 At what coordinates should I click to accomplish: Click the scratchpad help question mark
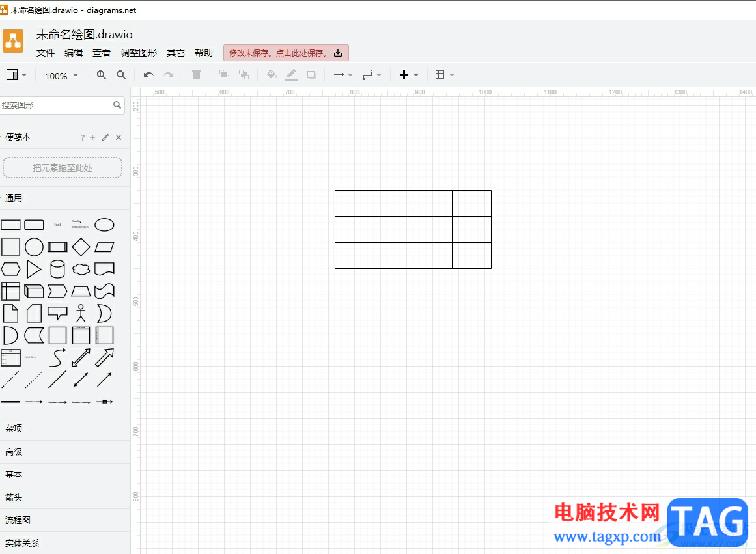[x=83, y=138]
